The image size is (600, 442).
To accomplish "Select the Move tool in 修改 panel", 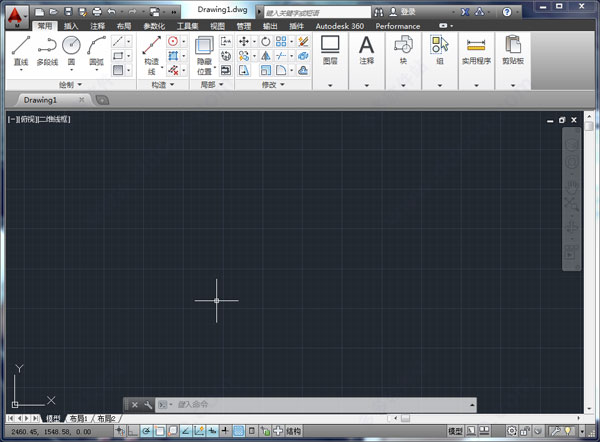I will point(244,41).
